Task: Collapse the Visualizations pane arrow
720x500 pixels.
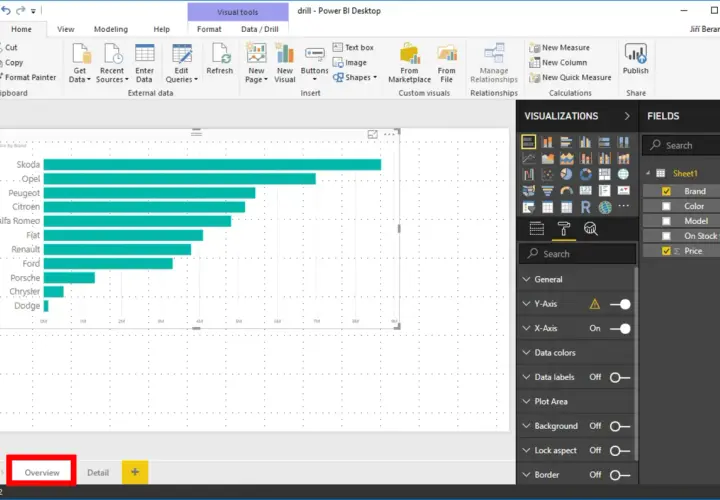Action: pyautogui.click(x=627, y=116)
